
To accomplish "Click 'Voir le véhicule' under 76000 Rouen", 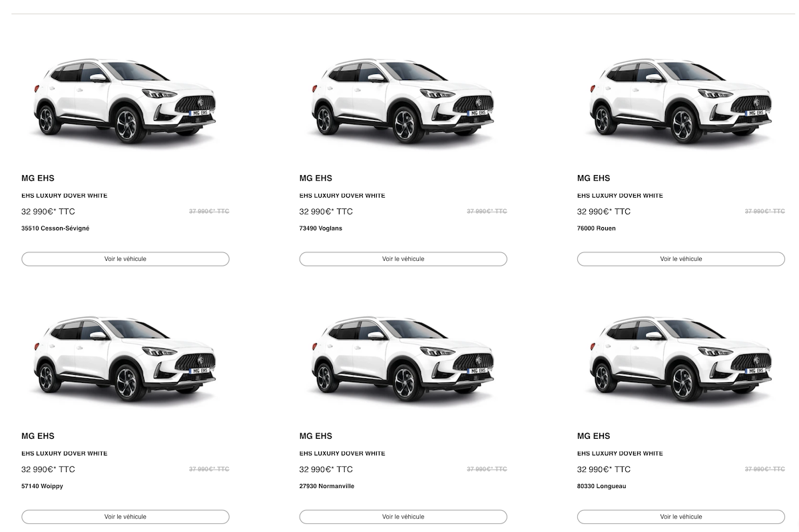I will click(x=680, y=259).
